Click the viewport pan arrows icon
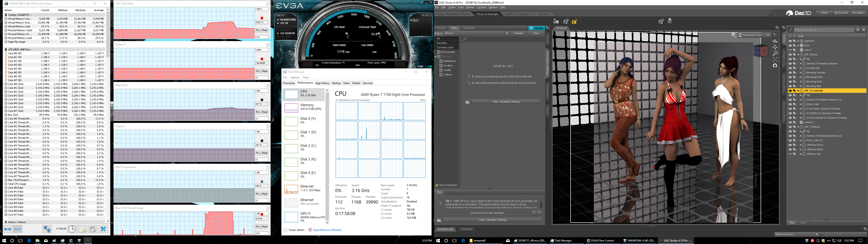Screen dimensions: 868x244 [775, 47]
